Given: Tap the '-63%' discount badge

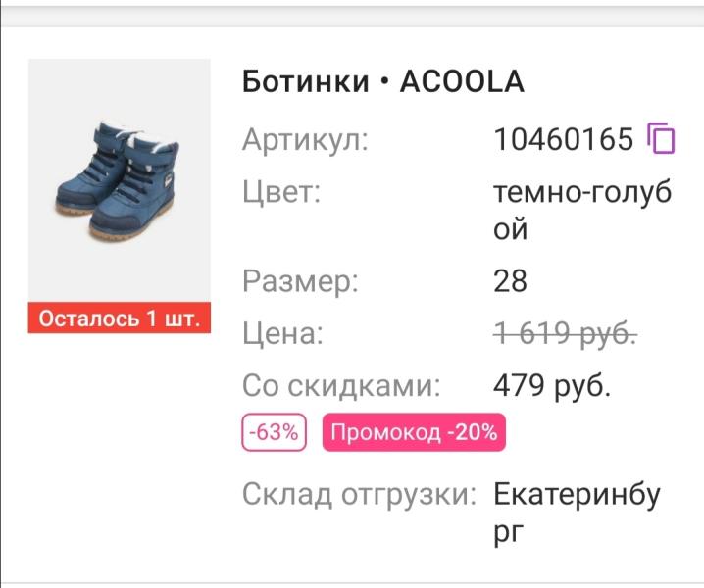Looking at the screenshot, I should 275,432.
